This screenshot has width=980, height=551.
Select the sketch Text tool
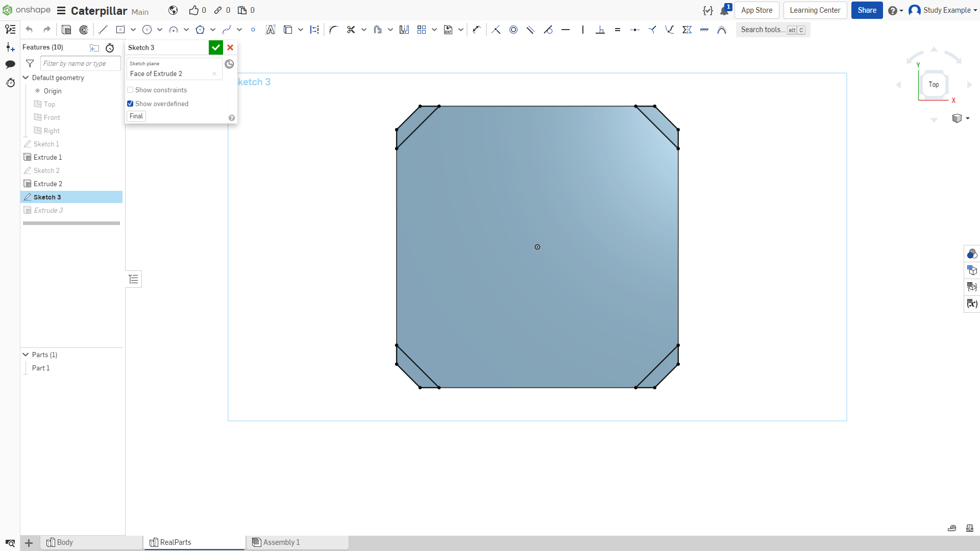tap(271, 30)
